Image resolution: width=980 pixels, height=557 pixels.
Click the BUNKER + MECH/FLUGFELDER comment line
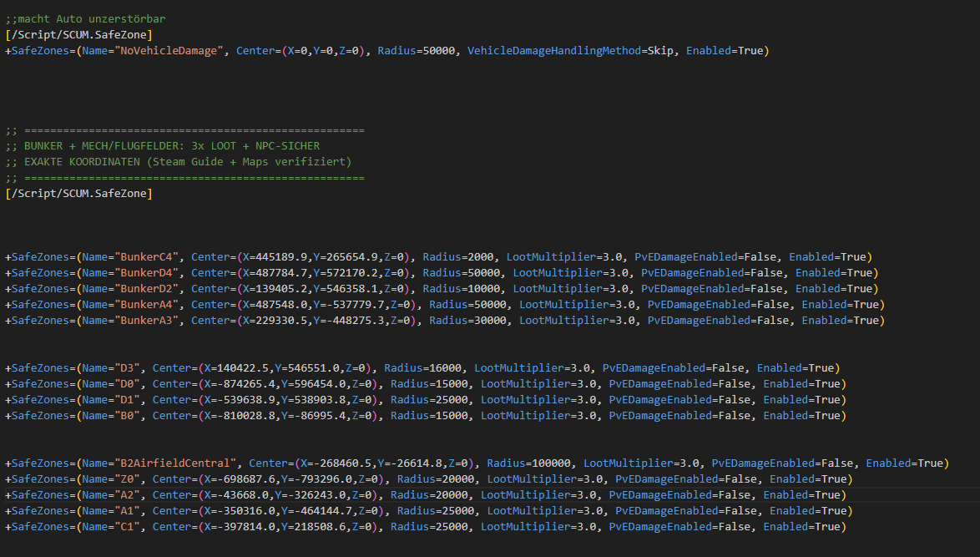coord(162,146)
